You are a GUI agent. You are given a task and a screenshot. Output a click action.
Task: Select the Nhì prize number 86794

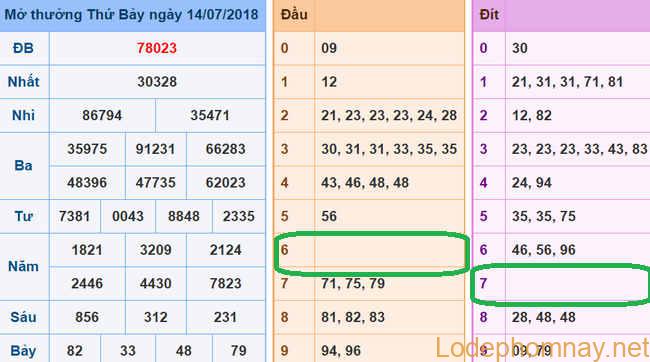(102, 115)
